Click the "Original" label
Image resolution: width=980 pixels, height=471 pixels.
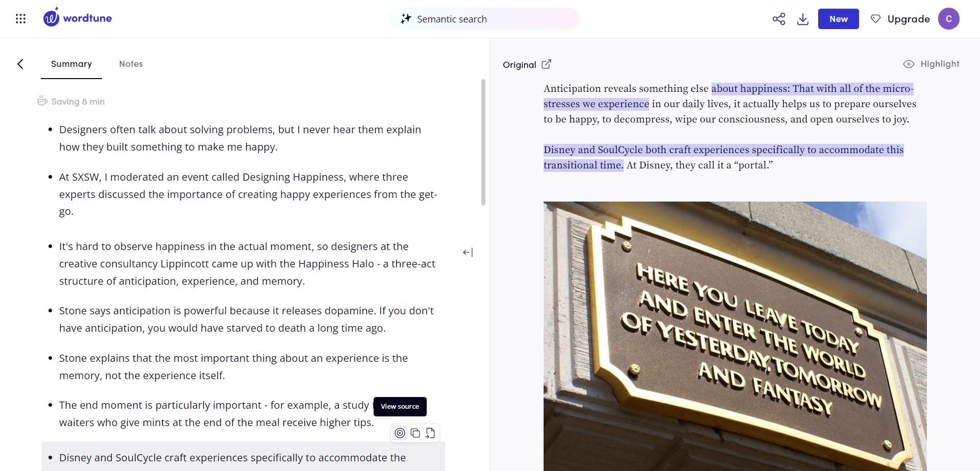pos(519,65)
